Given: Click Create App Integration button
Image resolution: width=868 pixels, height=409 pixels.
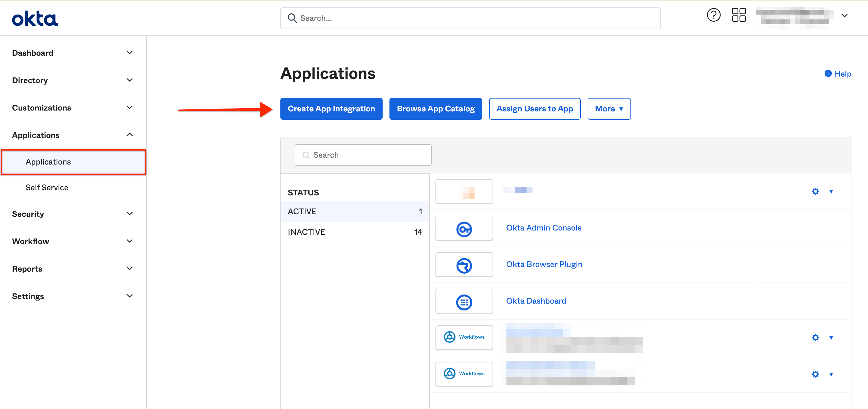Looking at the screenshot, I should coord(331,109).
